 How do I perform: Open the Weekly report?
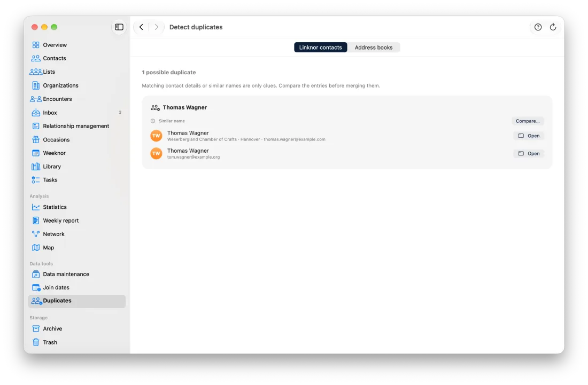(x=76, y=221)
